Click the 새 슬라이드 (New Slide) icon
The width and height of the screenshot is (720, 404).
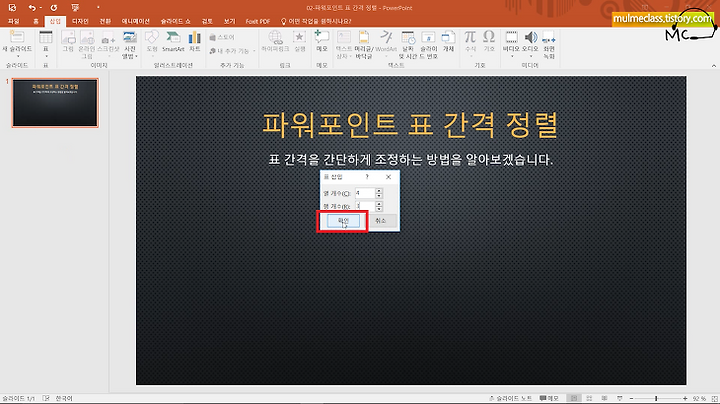(17, 37)
